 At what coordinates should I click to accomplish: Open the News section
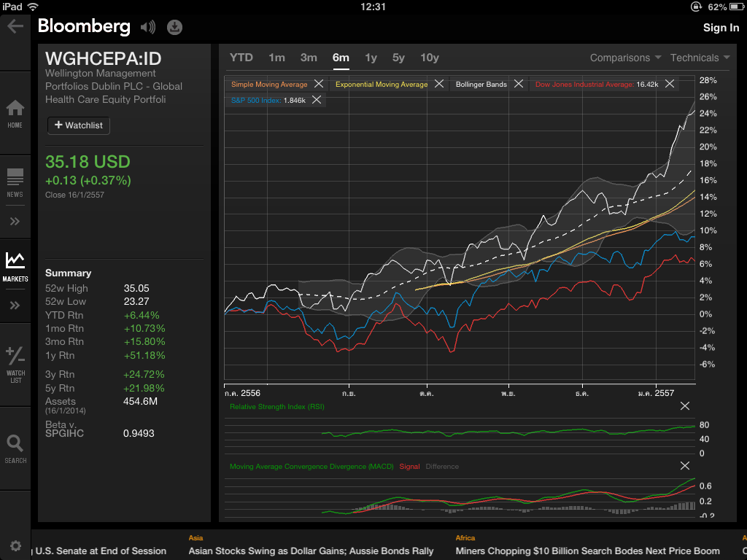(15, 183)
